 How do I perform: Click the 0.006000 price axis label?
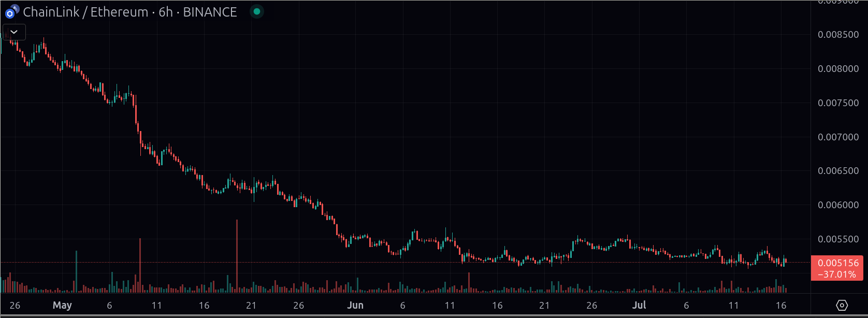(838, 205)
